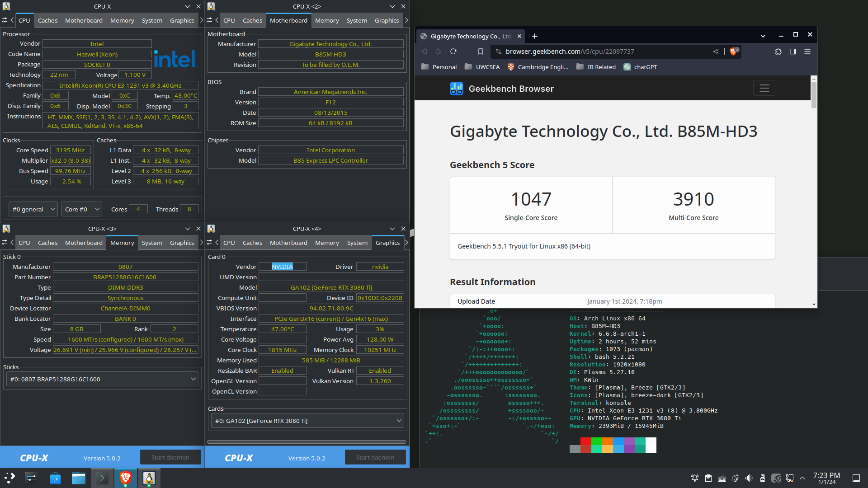Open the Sticks dropdown showing BRAP51288G16C1600
The image size is (868, 488).
point(103,379)
